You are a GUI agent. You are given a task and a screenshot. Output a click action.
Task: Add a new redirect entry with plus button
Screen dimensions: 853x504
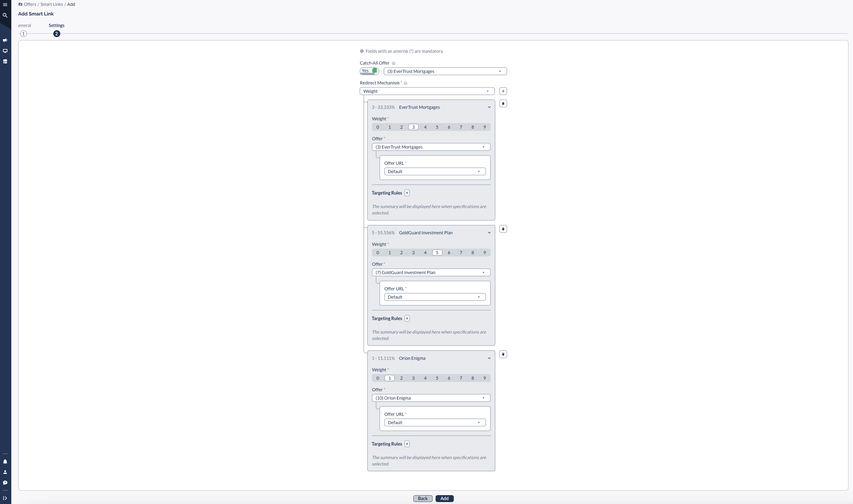503,91
